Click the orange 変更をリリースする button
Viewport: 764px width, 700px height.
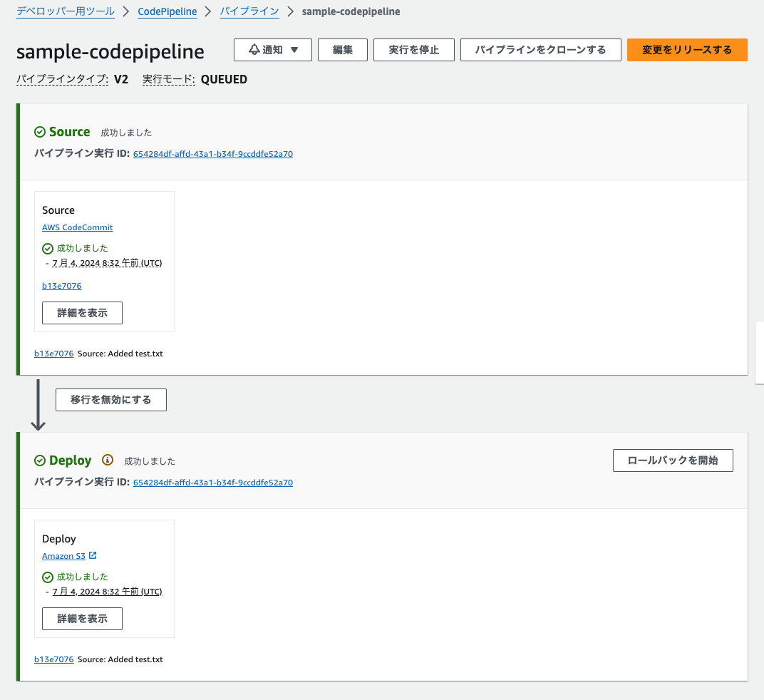[x=687, y=50]
